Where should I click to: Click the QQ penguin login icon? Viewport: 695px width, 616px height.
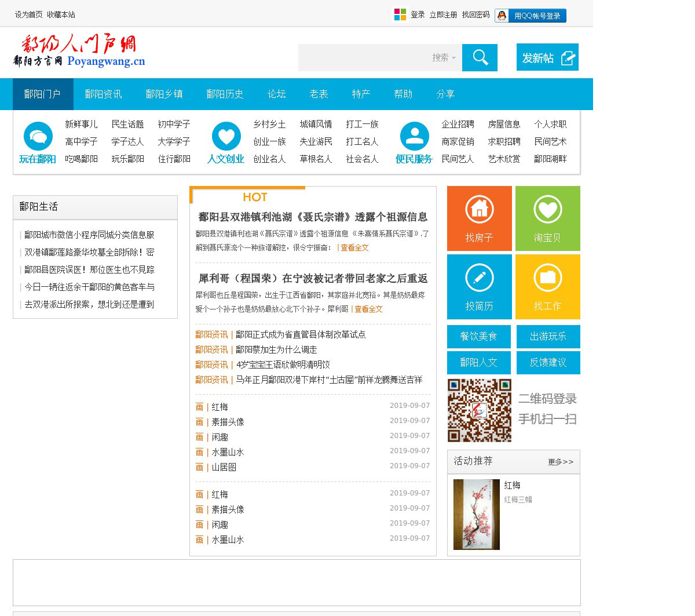pyautogui.click(x=502, y=16)
